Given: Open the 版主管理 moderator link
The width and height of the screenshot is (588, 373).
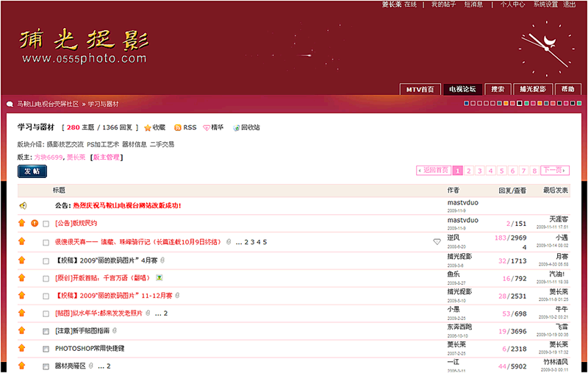Looking at the screenshot, I should [107, 157].
